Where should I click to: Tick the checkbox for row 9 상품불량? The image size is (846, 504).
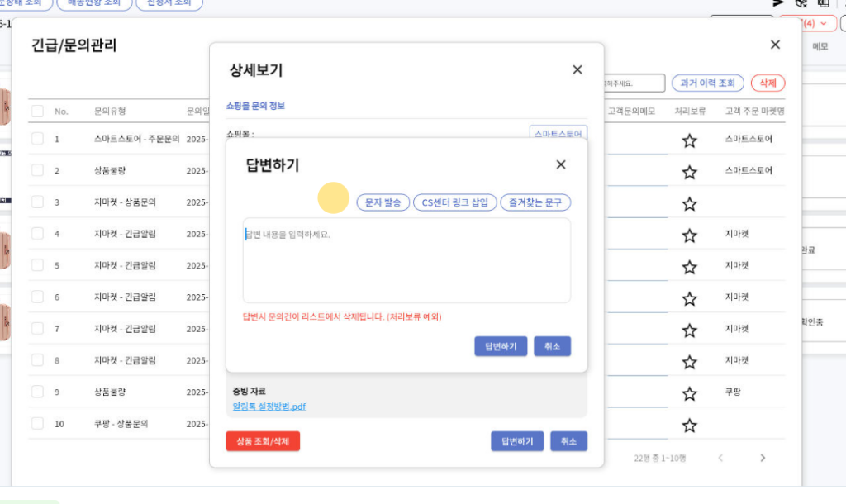(37, 392)
